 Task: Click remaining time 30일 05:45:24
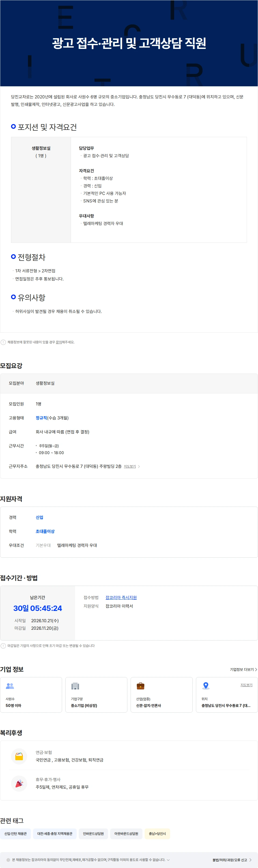click(38, 608)
